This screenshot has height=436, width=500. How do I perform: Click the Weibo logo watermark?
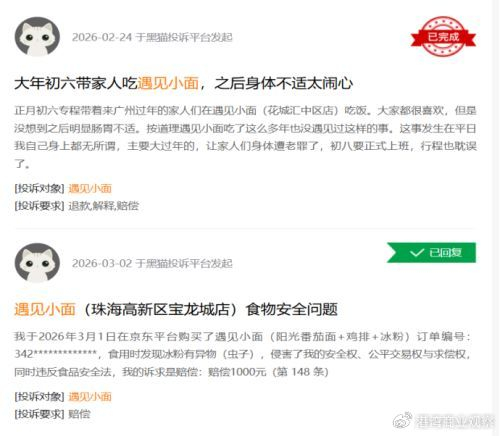pyautogui.click(x=402, y=420)
